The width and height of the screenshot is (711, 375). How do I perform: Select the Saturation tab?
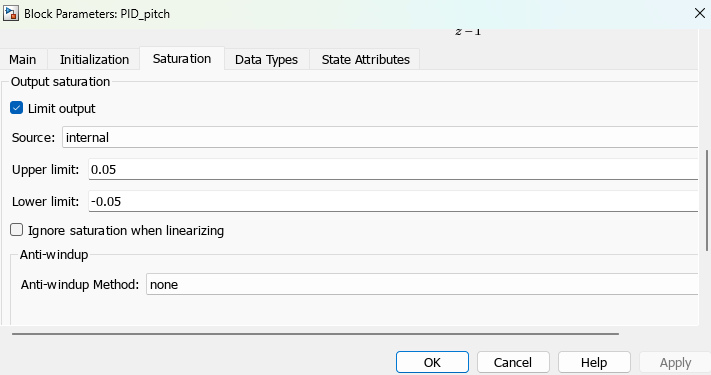(x=182, y=58)
